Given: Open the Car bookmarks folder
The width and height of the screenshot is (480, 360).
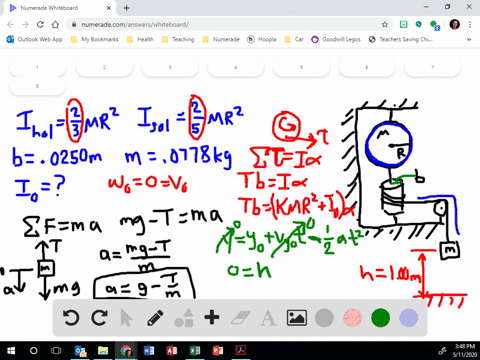Looking at the screenshot, I should point(294,39).
